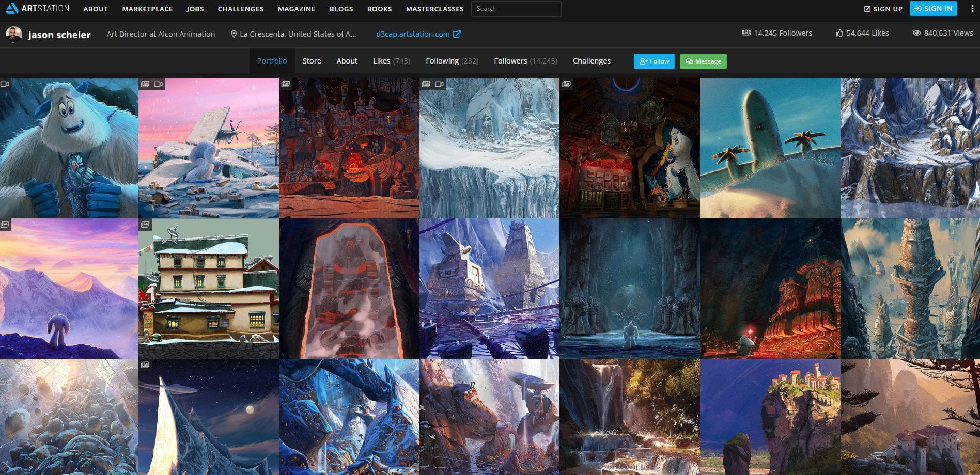Open the vertical three-dot more menu

pos(972,9)
